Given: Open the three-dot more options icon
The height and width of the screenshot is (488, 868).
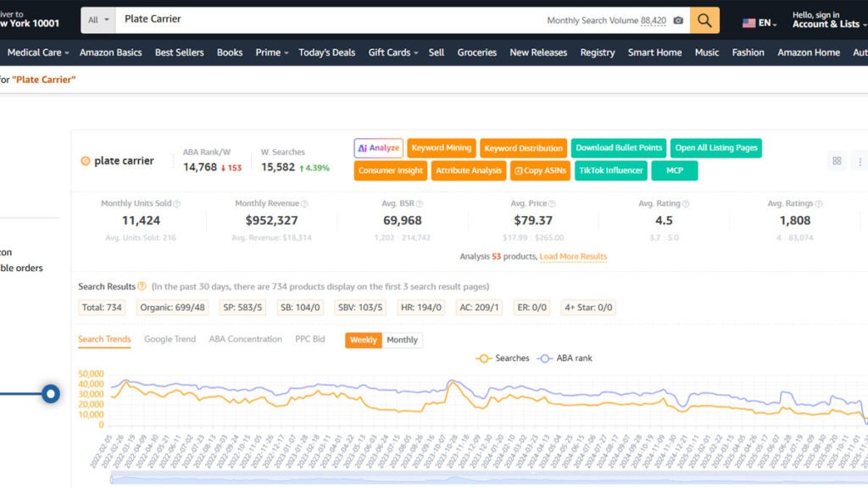Looking at the screenshot, I should click(x=859, y=161).
